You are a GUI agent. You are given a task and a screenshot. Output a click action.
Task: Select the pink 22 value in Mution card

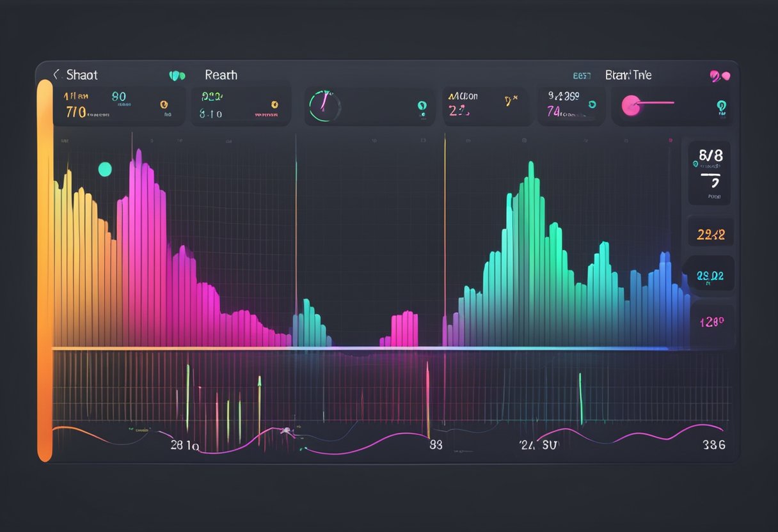coord(459,111)
